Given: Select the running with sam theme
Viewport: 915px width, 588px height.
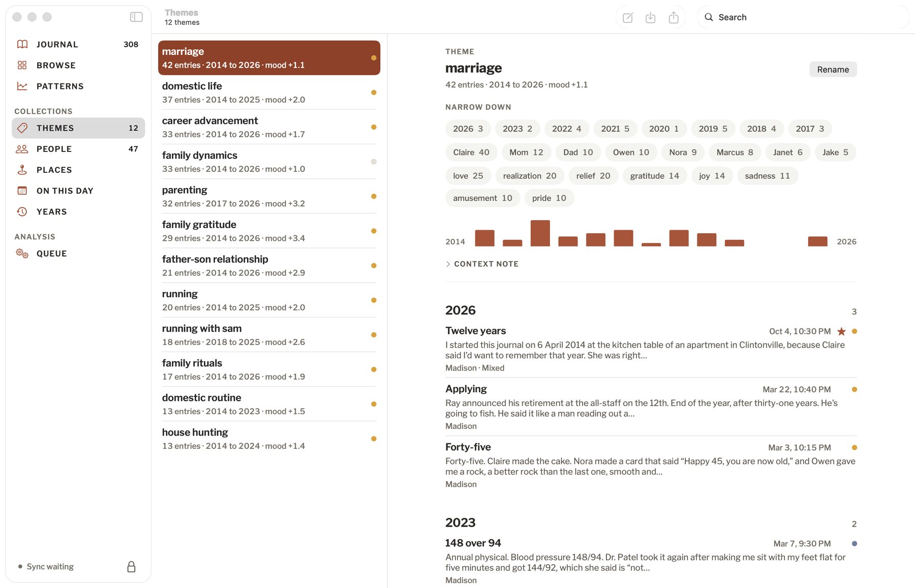Looking at the screenshot, I should pos(269,335).
